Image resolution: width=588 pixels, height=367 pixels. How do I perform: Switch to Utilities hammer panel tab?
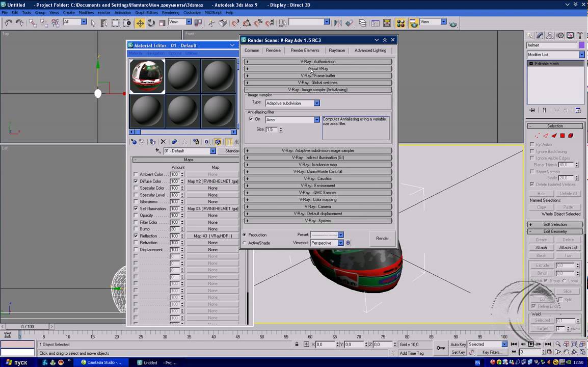pos(580,36)
